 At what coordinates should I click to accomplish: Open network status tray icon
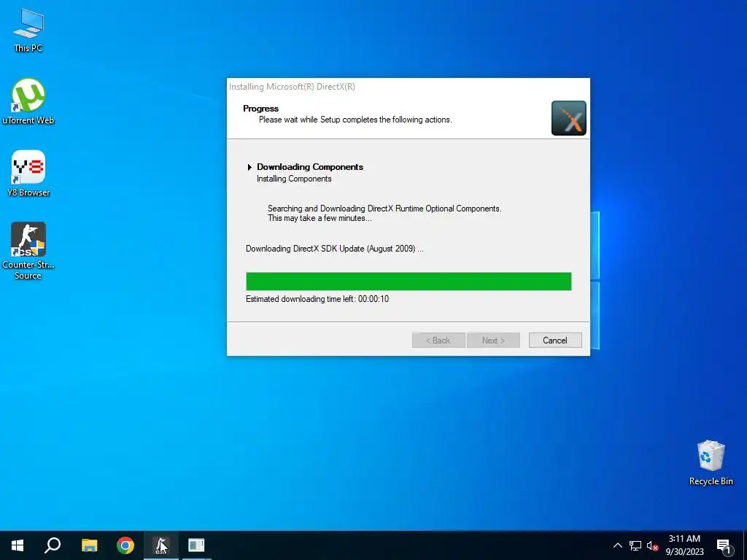(635, 545)
